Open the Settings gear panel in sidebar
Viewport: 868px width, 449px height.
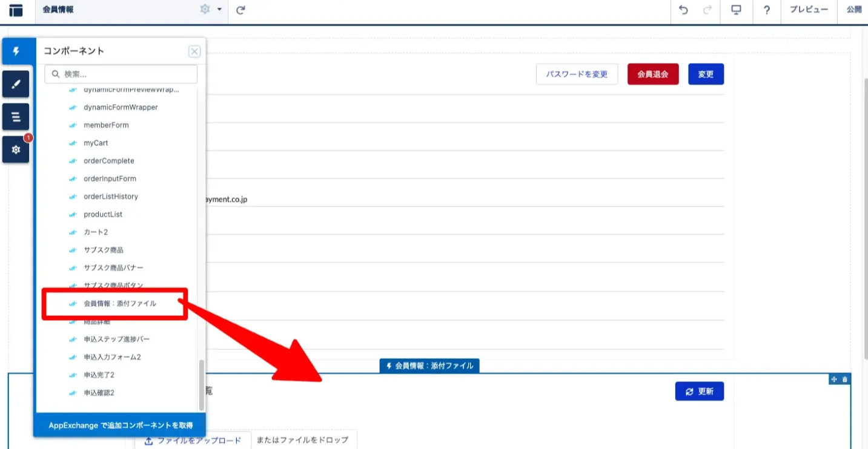click(x=16, y=149)
